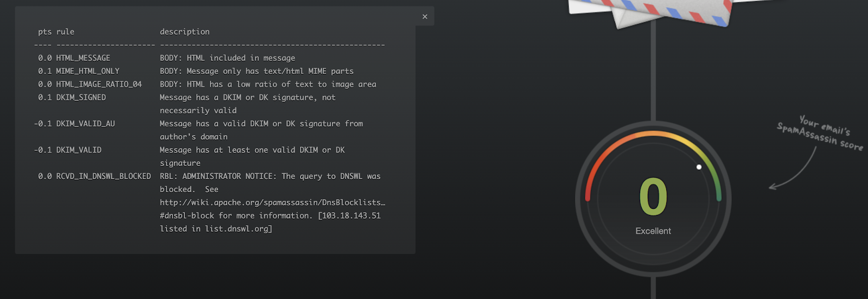This screenshot has width=868, height=299.
Task: Select the DKIM_SIGNED rule name
Action: 81,98
